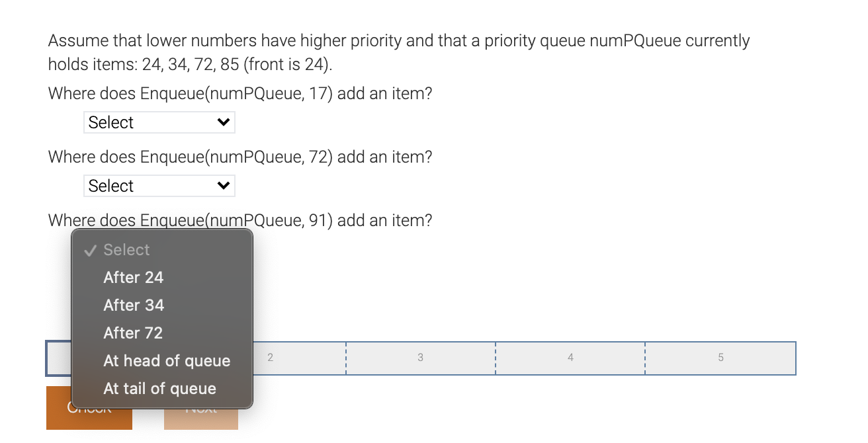Open the Enqueue 72 answer dropdown
The width and height of the screenshot is (868, 443).
coord(159,185)
